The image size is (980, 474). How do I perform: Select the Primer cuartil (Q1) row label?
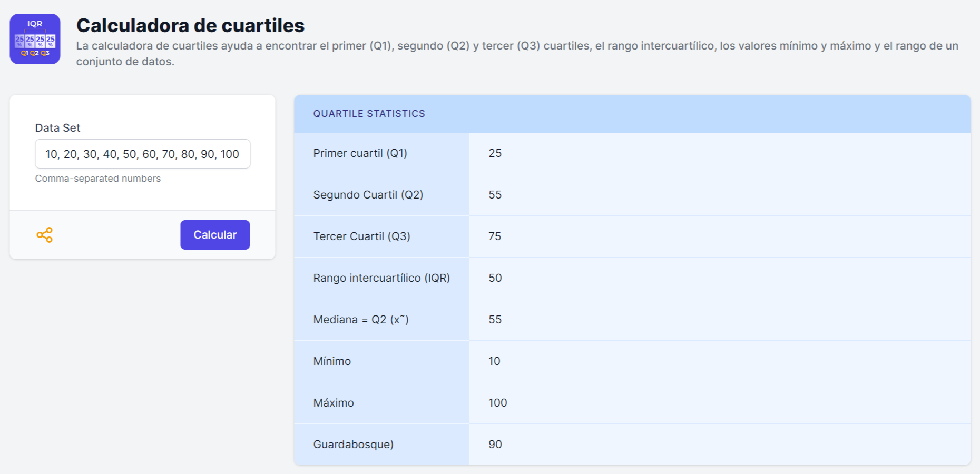[x=360, y=153]
